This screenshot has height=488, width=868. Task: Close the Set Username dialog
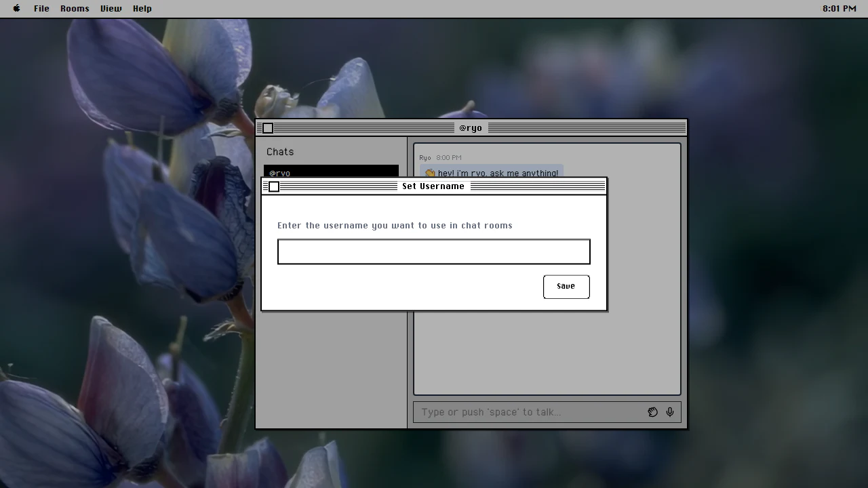pyautogui.click(x=274, y=186)
